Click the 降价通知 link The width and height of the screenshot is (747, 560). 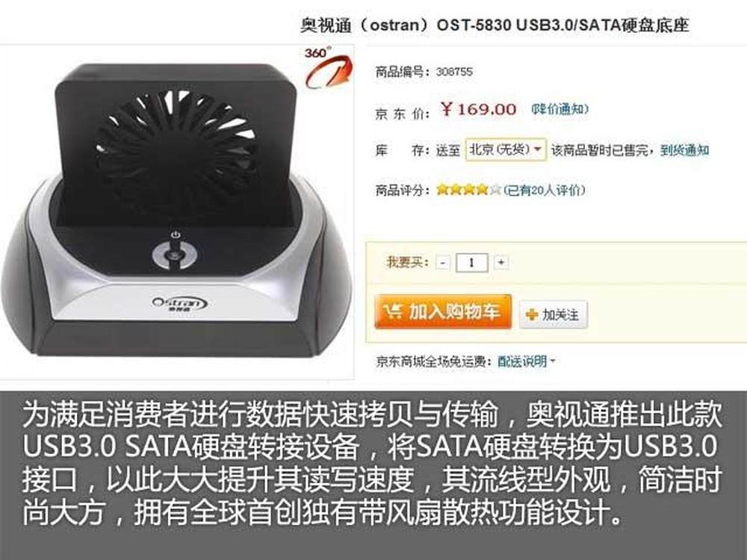tap(560, 109)
